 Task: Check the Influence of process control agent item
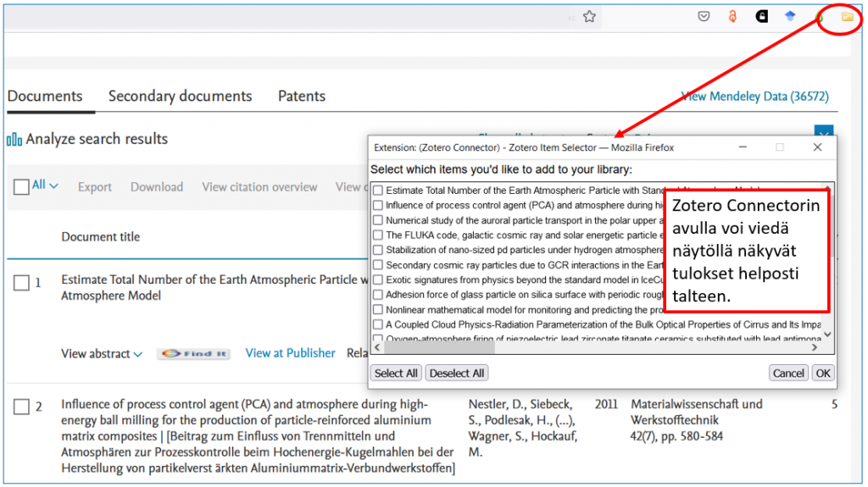click(x=377, y=205)
